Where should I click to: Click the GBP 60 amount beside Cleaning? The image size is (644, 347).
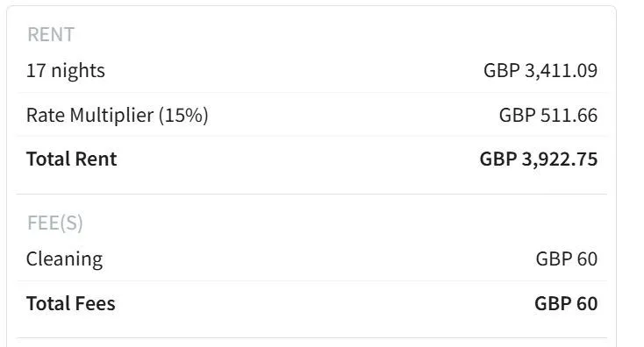[x=567, y=259]
